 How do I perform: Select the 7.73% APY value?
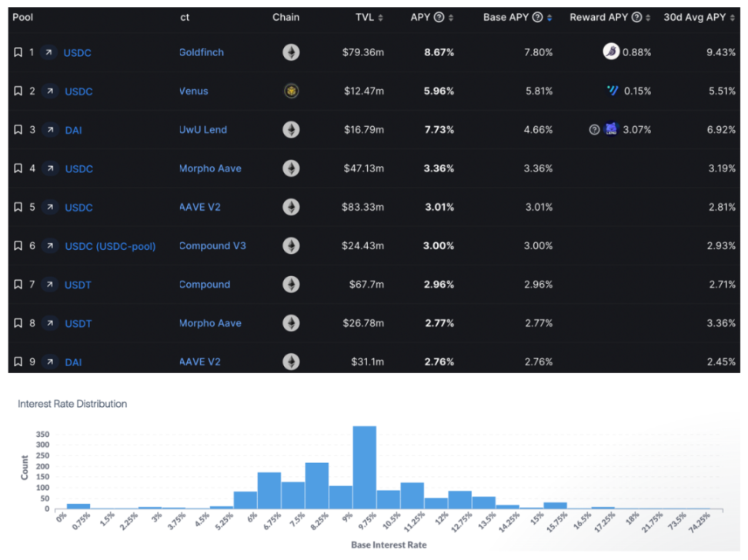(439, 129)
